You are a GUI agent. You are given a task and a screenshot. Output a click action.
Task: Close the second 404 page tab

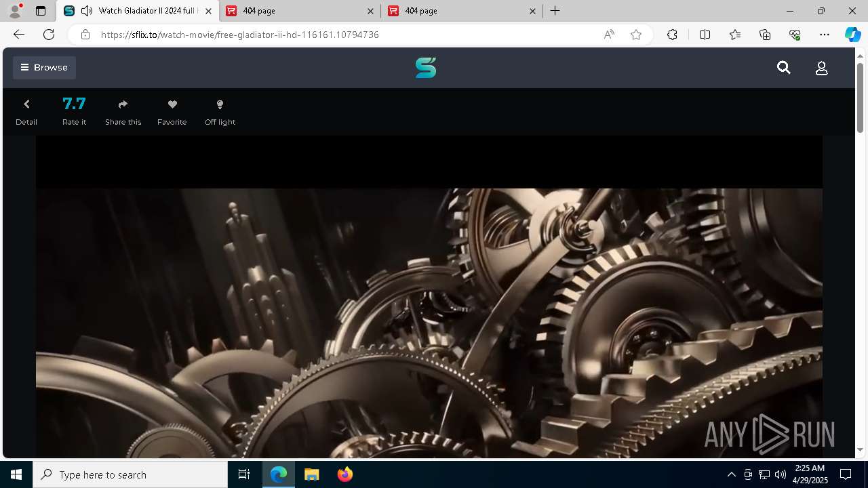(532, 11)
